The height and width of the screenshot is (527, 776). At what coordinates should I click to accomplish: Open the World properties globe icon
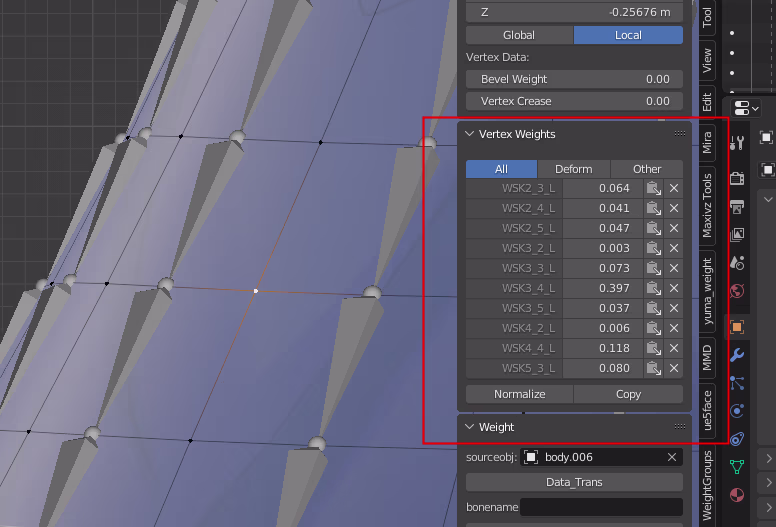coord(737,290)
